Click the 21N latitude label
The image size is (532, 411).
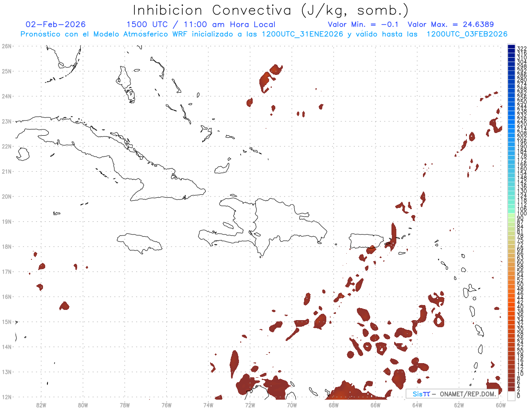(x=7, y=171)
